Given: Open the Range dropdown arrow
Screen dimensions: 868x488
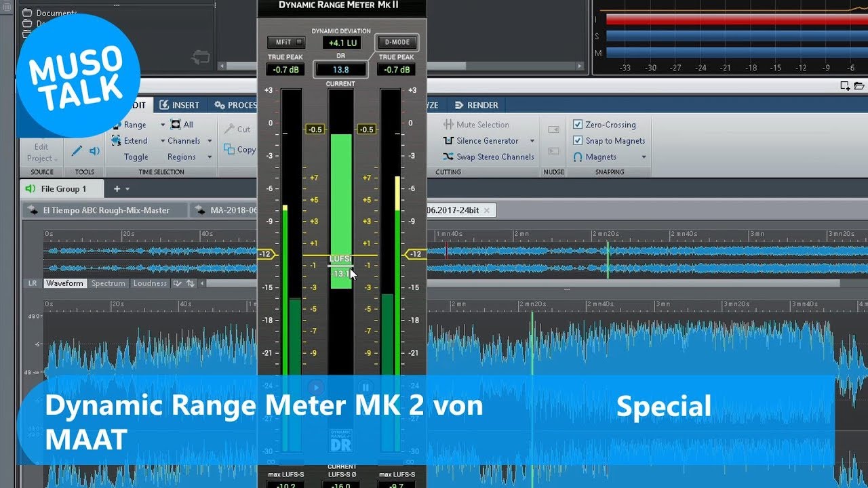Looking at the screenshot, I should point(163,125).
